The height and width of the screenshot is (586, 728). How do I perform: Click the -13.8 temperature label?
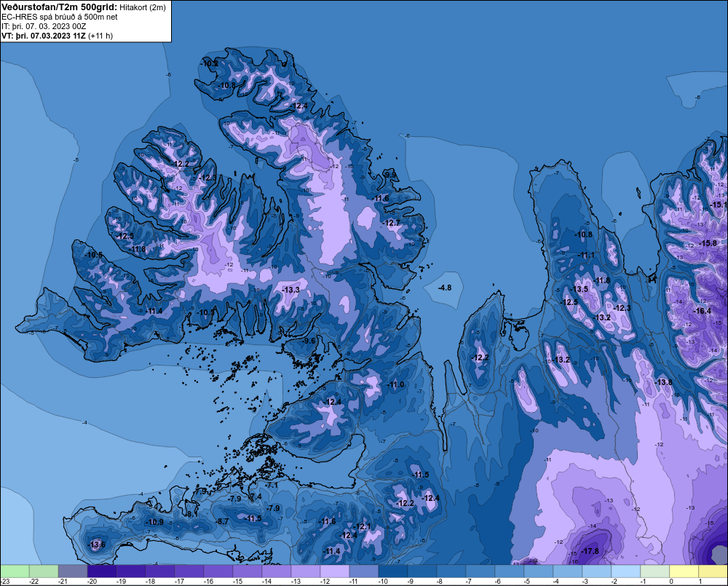(x=663, y=382)
